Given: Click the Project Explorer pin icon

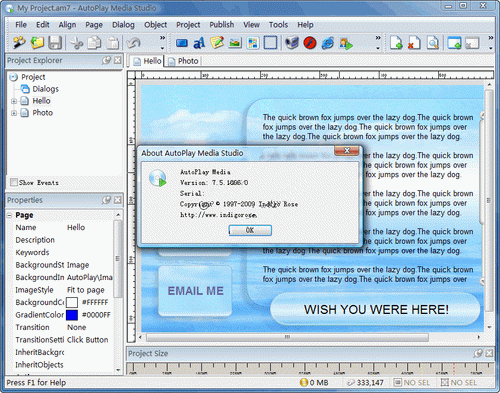Looking at the screenshot, I should 106,60.
